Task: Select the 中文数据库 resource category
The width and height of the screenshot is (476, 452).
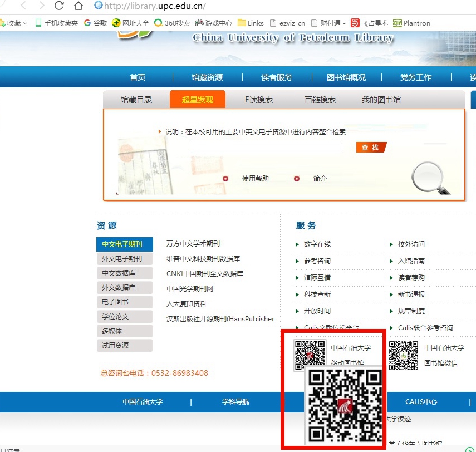Action: click(x=125, y=273)
